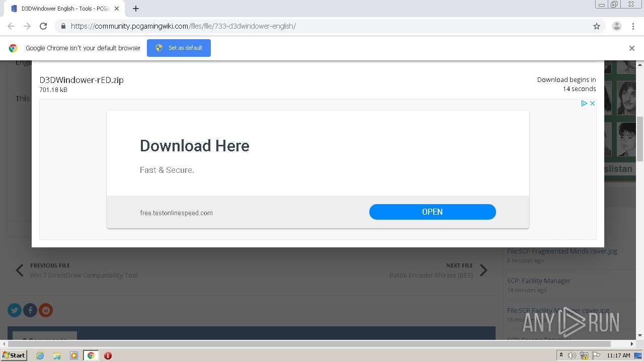644x362 pixels.
Task: Open a new tab with plus button
Action: click(x=136, y=9)
